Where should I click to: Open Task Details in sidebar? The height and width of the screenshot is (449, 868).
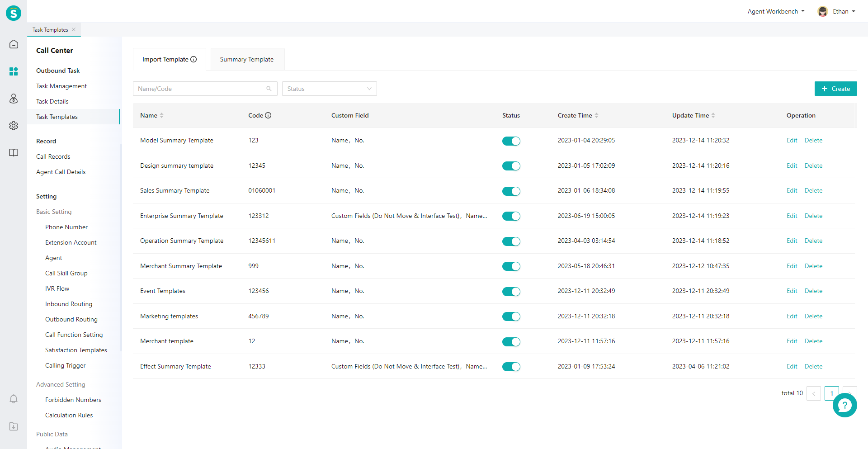coord(52,101)
